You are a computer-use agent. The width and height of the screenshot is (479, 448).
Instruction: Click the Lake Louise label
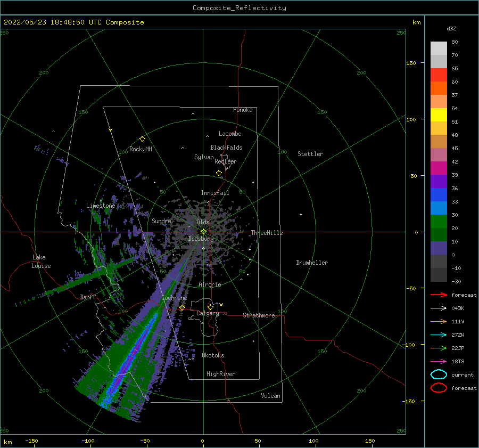(41, 262)
